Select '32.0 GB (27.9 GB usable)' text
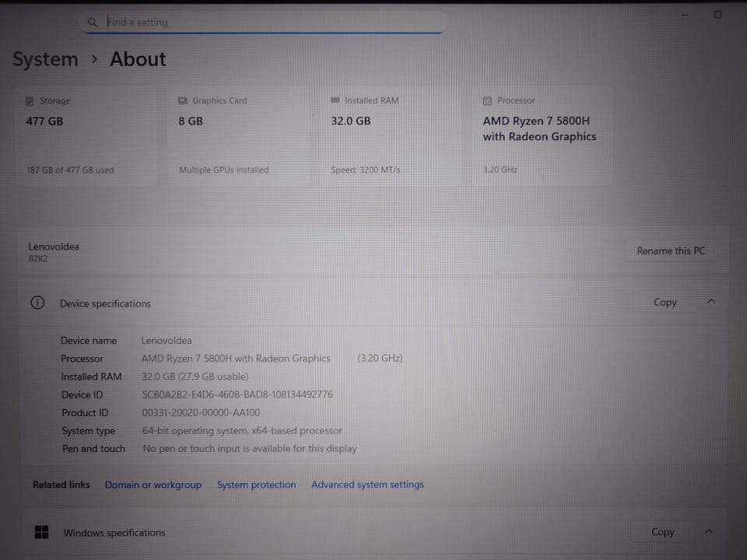Image resolution: width=747 pixels, height=560 pixels. 195,376
